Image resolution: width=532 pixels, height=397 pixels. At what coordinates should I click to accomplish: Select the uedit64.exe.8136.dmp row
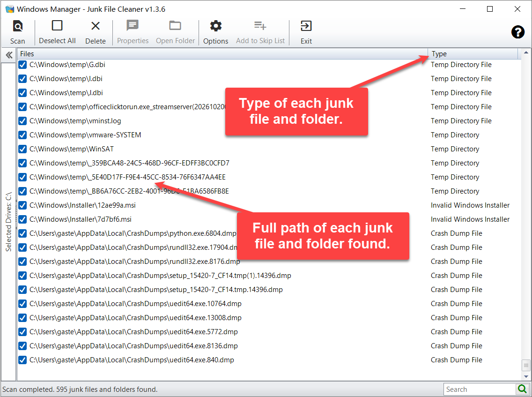pos(269,346)
